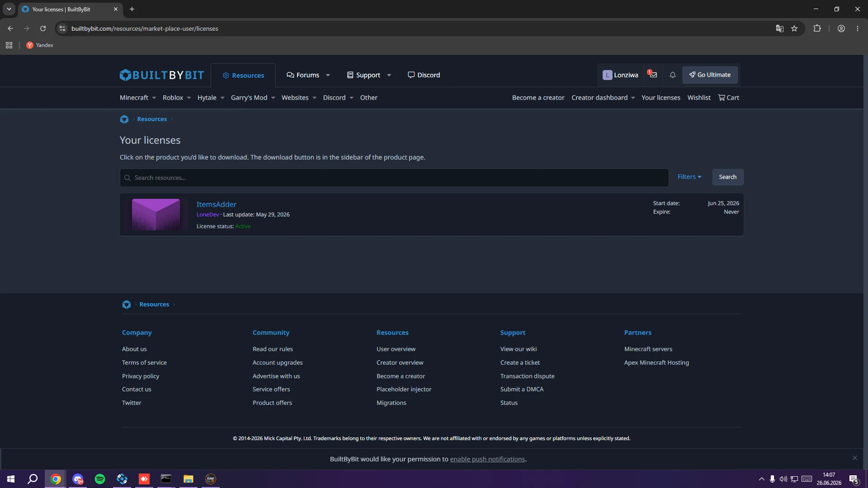This screenshot has height=488, width=868.
Task: Open Your licenses in the nav bar
Action: (660, 98)
